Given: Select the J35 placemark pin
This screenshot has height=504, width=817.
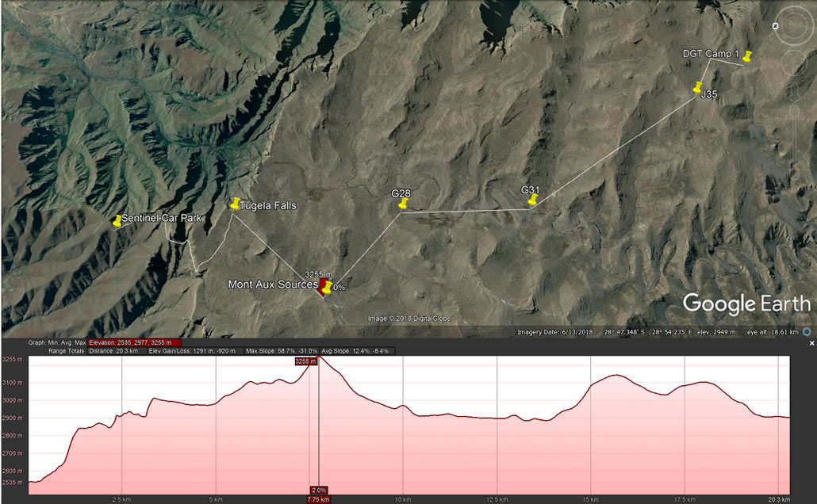Looking at the screenshot, I should pyautogui.click(x=698, y=87).
